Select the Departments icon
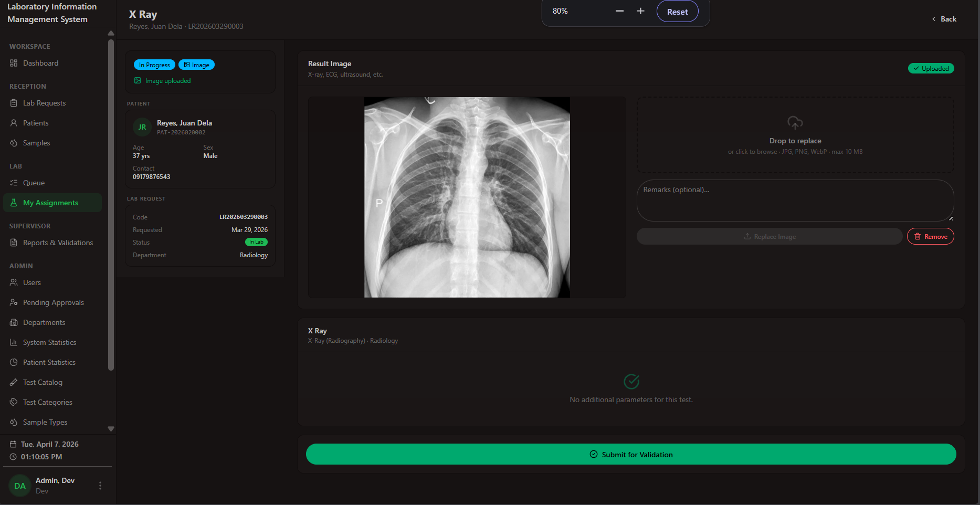The height and width of the screenshot is (505, 980). [14, 322]
